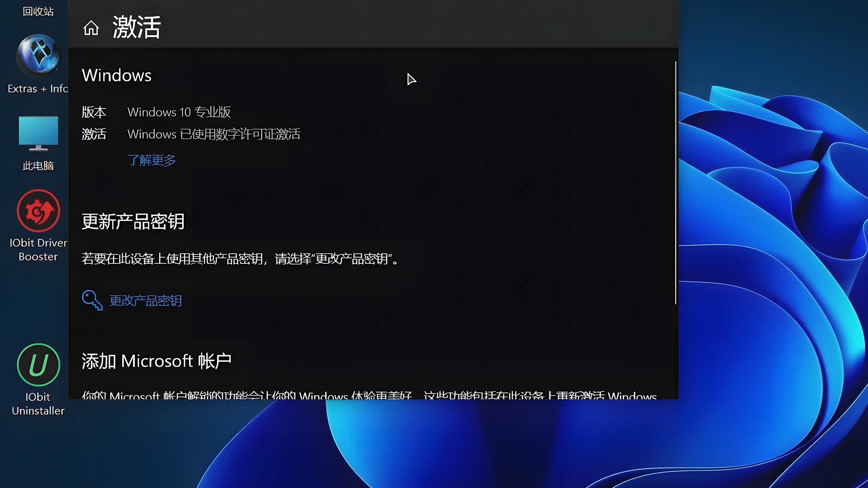Click the 若要在此设备上使用其他产品密钥 description
The width and height of the screenshot is (868, 488).
click(x=240, y=259)
